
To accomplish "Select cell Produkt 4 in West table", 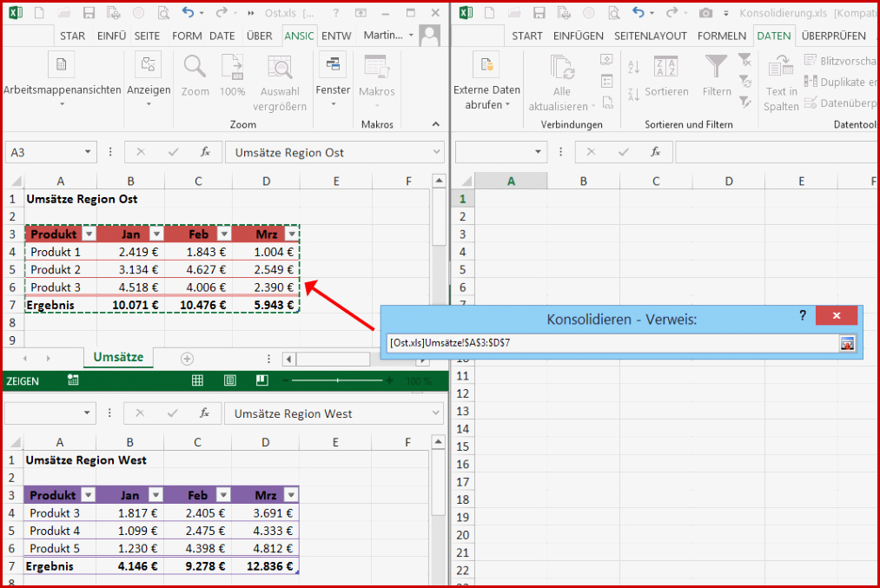I will (x=60, y=530).
